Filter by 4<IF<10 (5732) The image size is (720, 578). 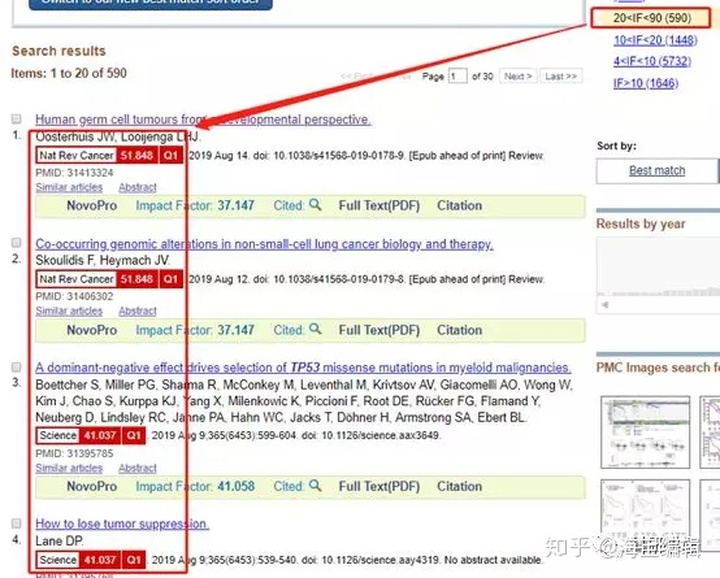coord(652,62)
